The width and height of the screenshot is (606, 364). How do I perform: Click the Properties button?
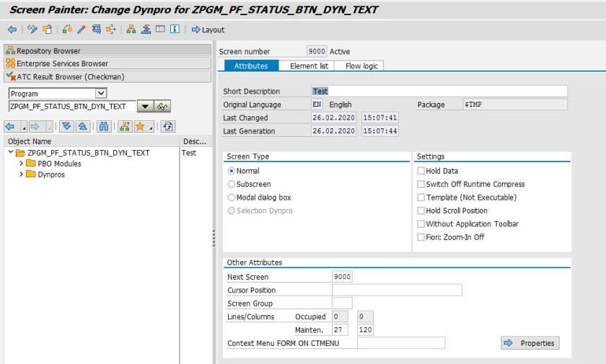pos(530,343)
